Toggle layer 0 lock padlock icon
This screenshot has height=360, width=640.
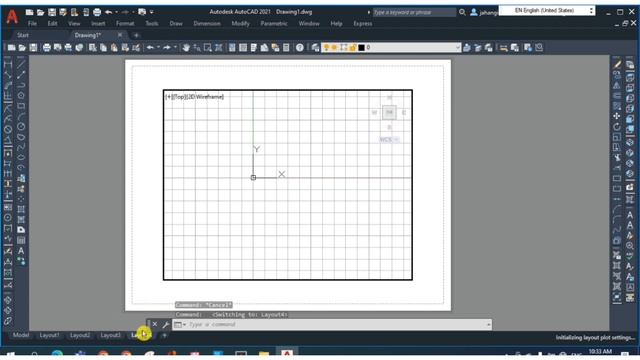[x=352, y=48]
